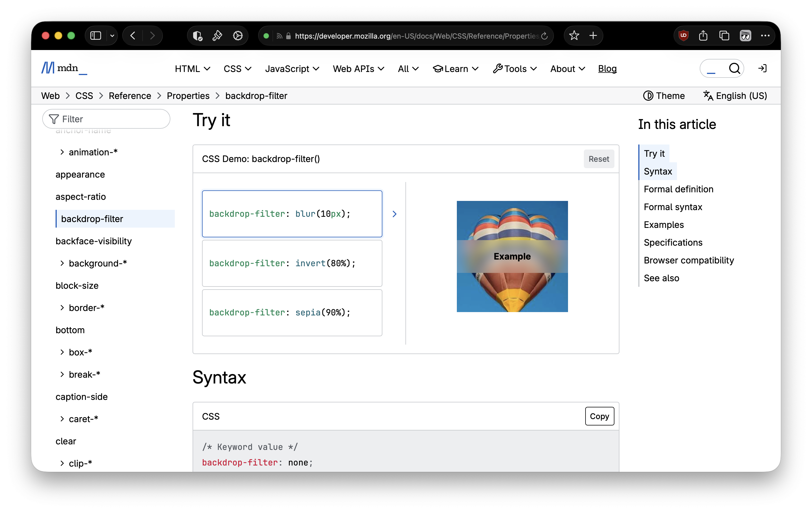Open a new tab with plus icon

coord(593,35)
